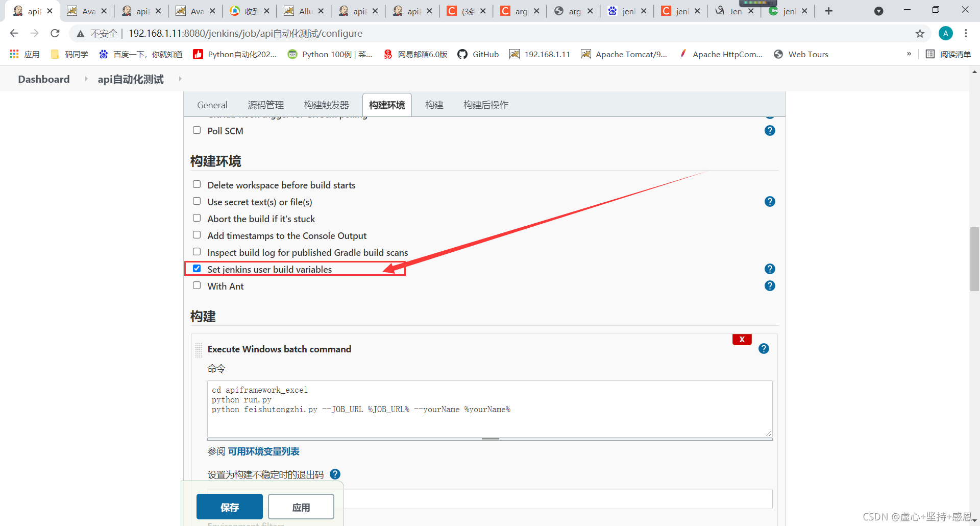Open the 码同学 bookmark folder
The height and width of the screenshot is (526, 980).
(69, 54)
